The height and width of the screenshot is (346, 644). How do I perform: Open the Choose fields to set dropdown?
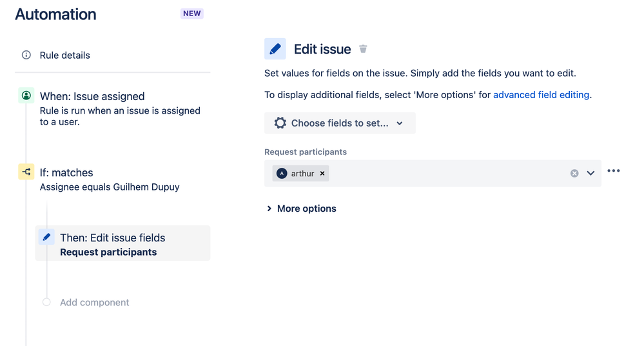(340, 123)
